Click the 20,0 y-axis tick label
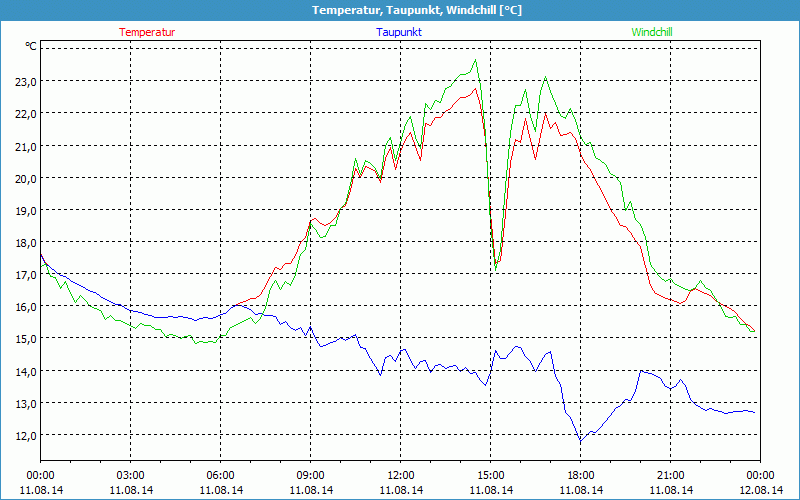 pos(24,178)
